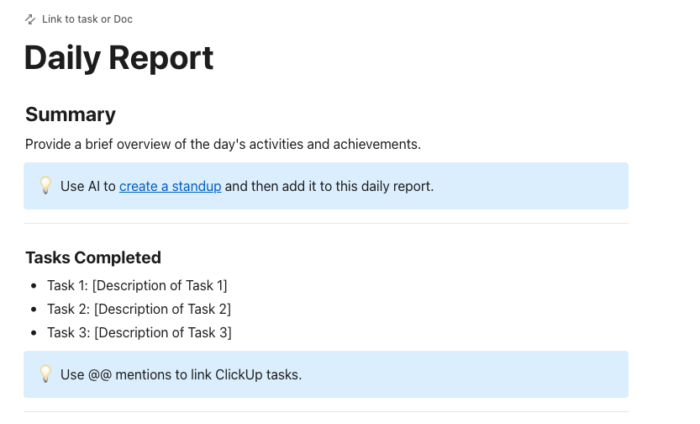Viewport: 700px width, 424px height.
Task: Select the Summary heading
Action: (x=70, y=114)
